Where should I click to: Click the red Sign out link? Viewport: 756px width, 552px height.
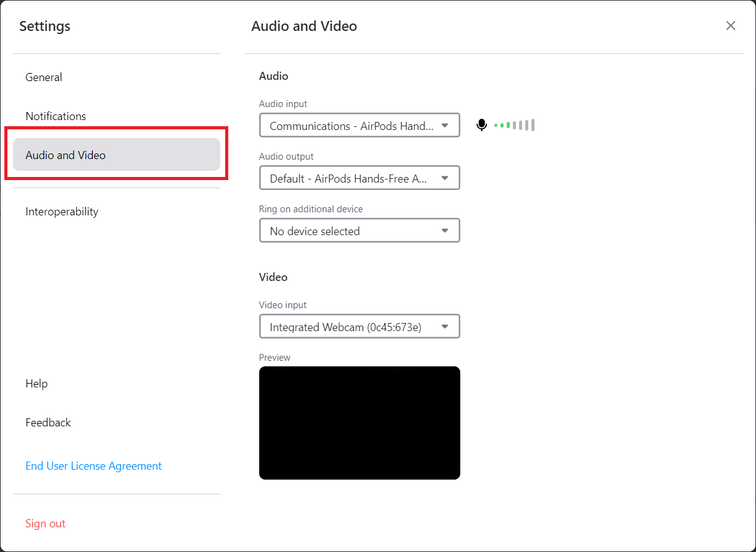(45, 524)
